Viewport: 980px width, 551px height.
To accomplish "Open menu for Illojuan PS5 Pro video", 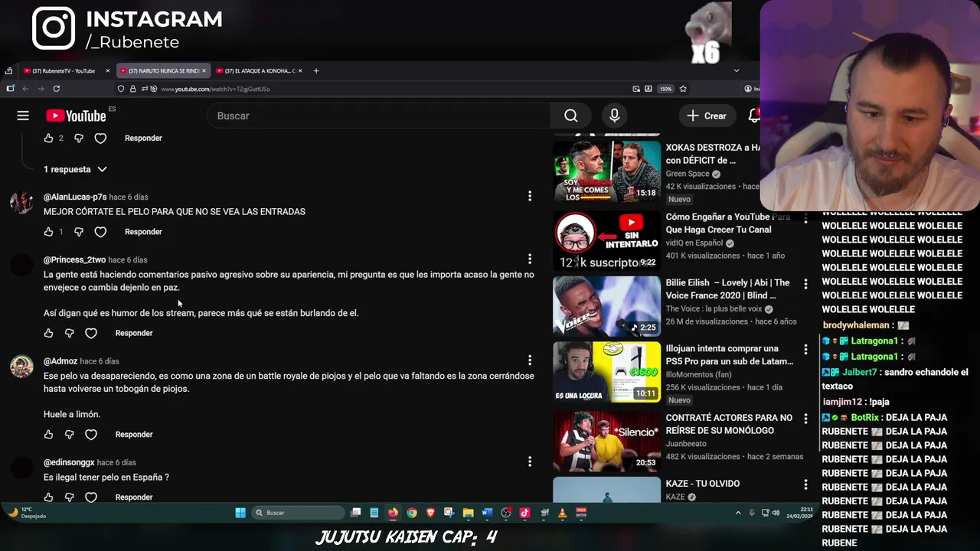I will (x=805, y=350).
